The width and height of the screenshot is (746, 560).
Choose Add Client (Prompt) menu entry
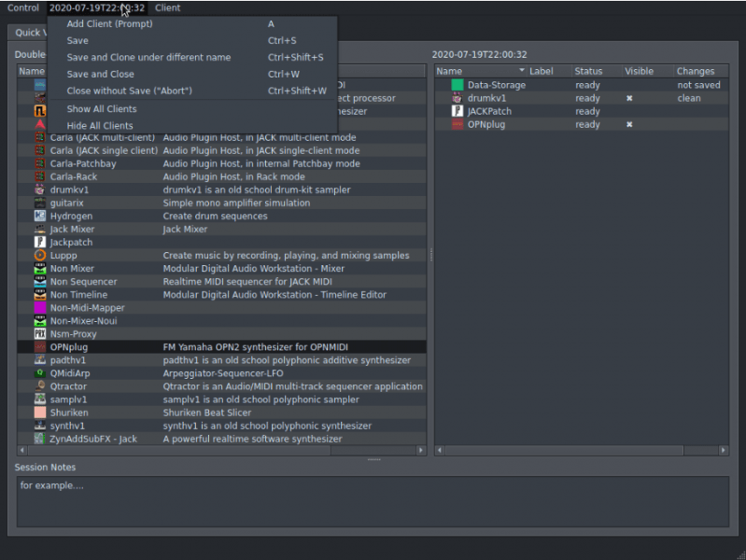(192, 23)
